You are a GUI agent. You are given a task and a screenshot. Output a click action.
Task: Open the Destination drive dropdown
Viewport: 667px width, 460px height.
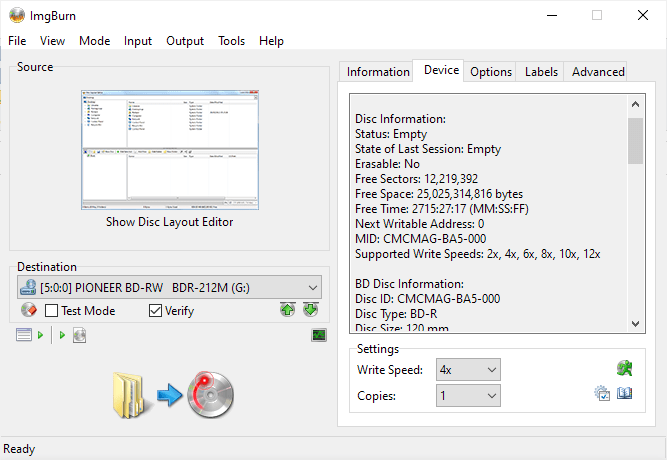[x=169, y=287]
